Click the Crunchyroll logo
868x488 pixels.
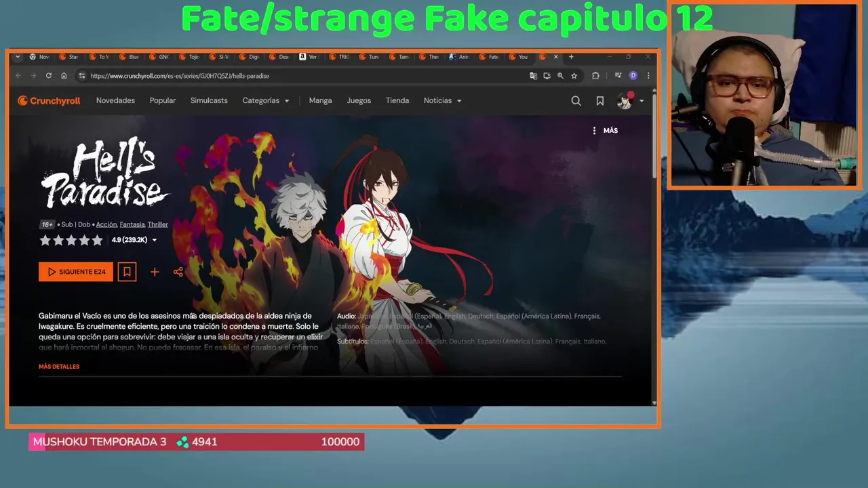click(x=49, y=101)
